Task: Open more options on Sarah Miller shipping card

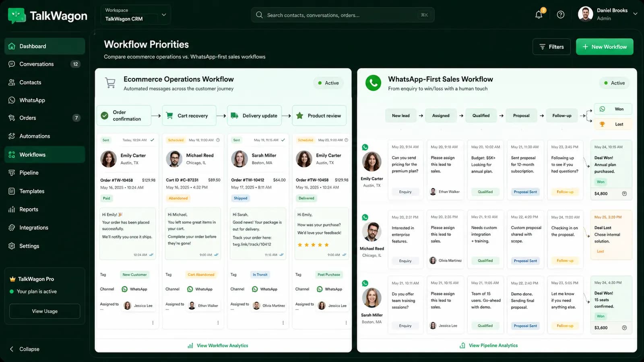Action: 283,323
